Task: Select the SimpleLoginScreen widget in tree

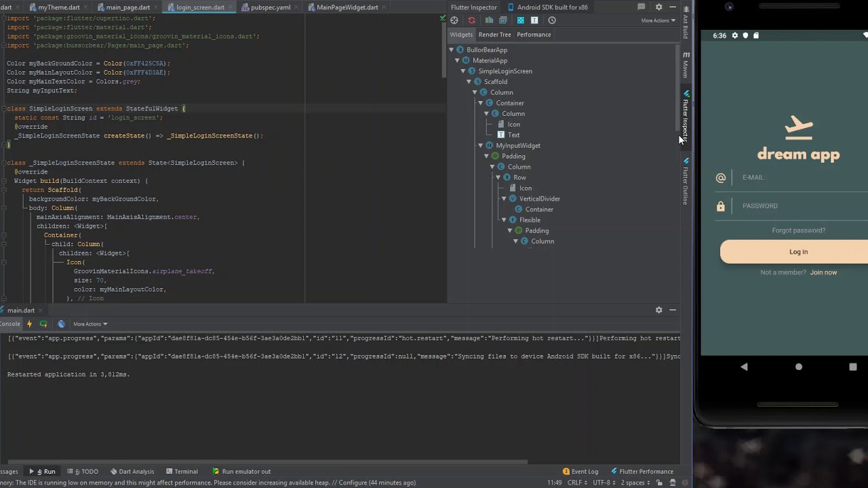Action: [505, 71]
